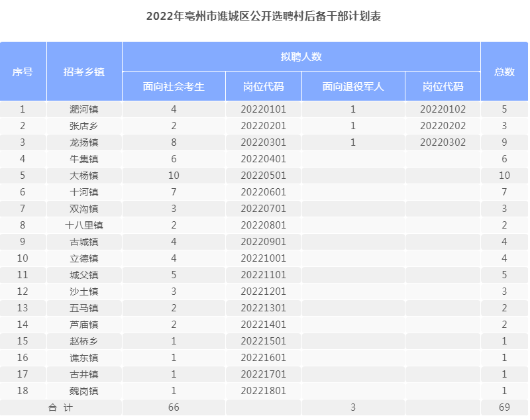Click the 序号 column header
530x420 pixels.
tap(23, 72)
